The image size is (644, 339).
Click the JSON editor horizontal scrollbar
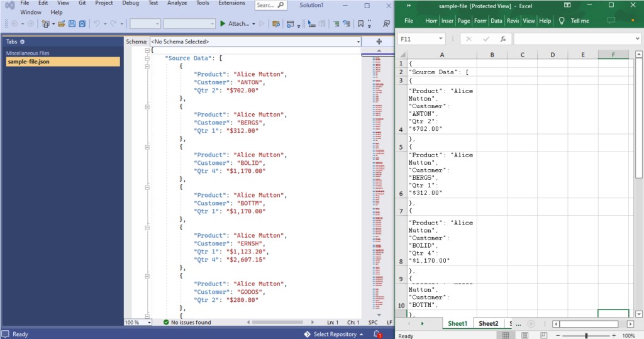(278, 323)
